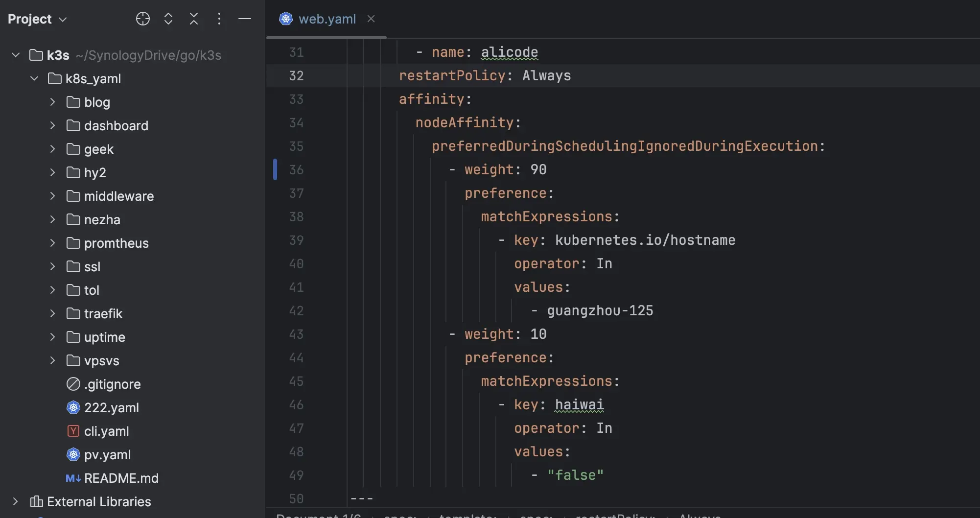Expand the traefik folder
This screenshot has height=518, width=980.
point(52,313)
